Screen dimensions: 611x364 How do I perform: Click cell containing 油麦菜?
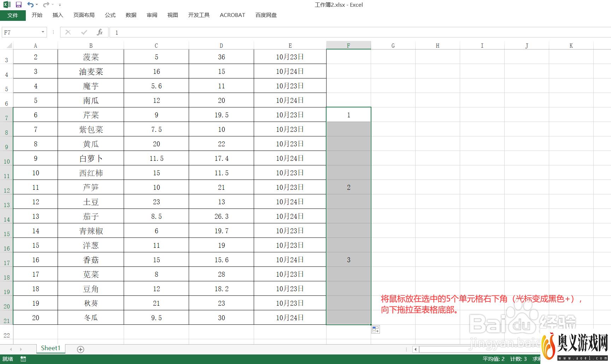[91, 71]
